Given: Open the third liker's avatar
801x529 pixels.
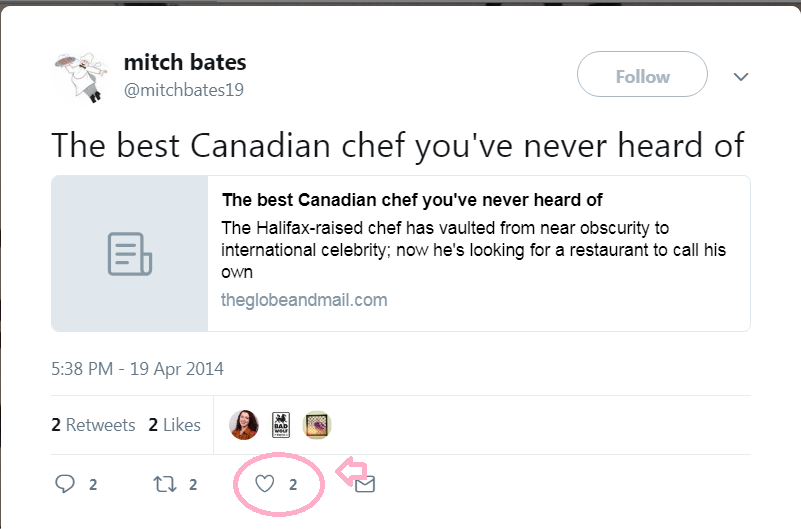Looking at the screenshot, I should tap(317, 425).
